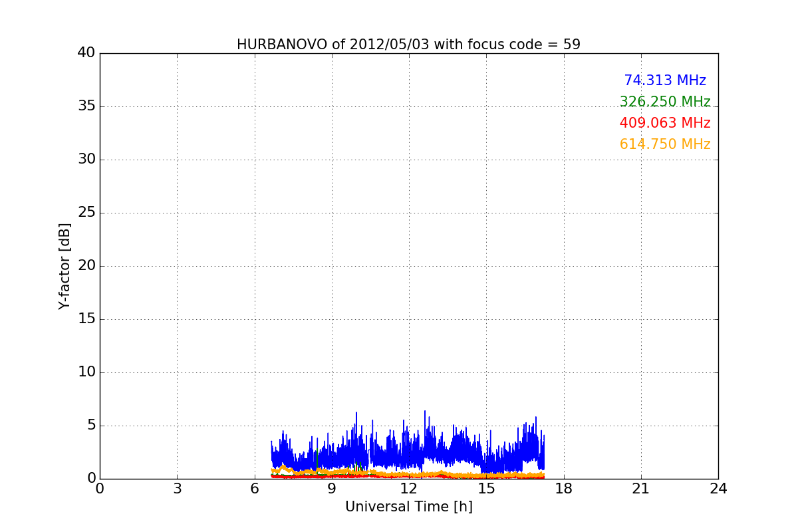Click the x-axis tick label 3
This screenshot has height=532, width=798.
tap(177, 489)
